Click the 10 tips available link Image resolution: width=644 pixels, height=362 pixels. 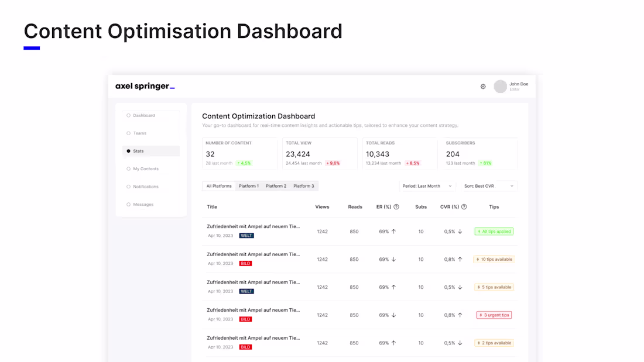click(x=494, y=259)
